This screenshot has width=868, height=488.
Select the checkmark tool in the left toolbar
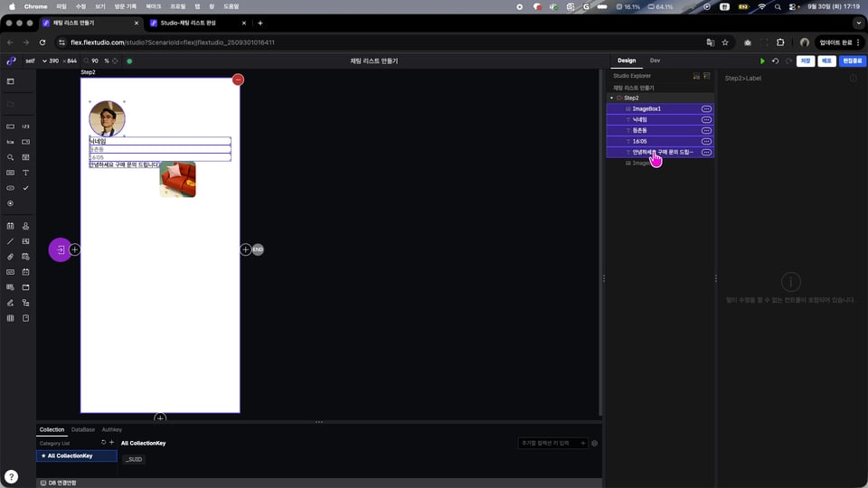click(x=25, y=187)
